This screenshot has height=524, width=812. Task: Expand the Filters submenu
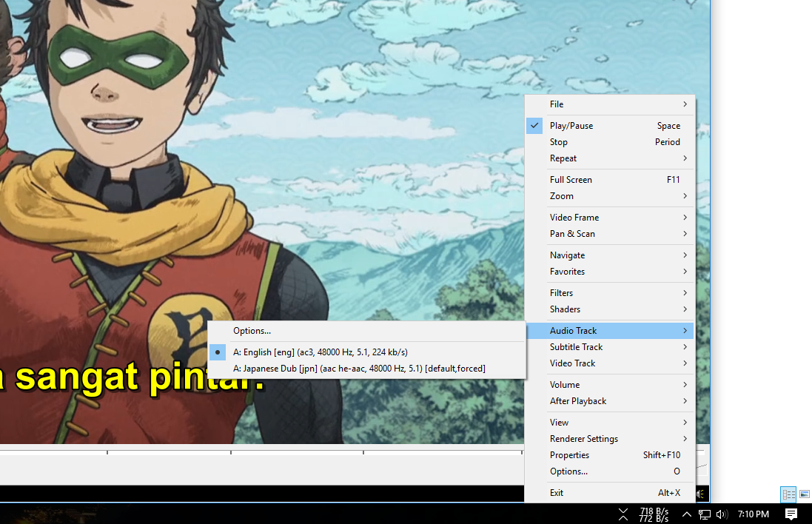(x=610, y=293)
